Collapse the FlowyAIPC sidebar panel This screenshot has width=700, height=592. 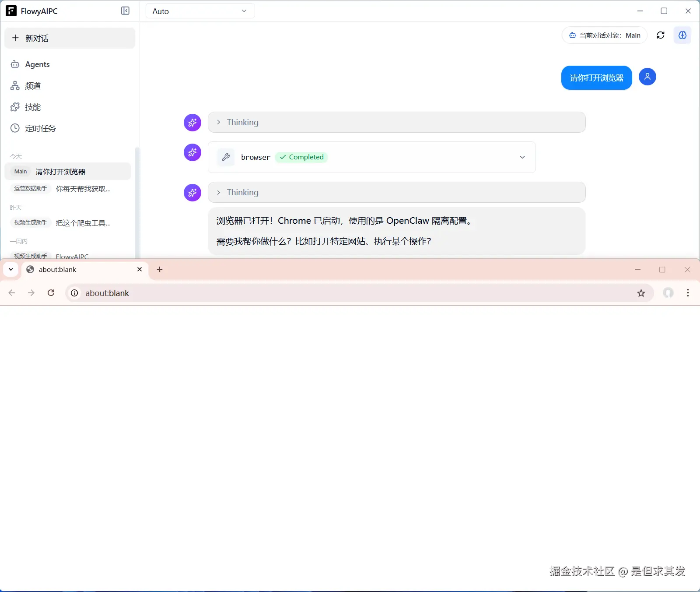coord(125,11)
